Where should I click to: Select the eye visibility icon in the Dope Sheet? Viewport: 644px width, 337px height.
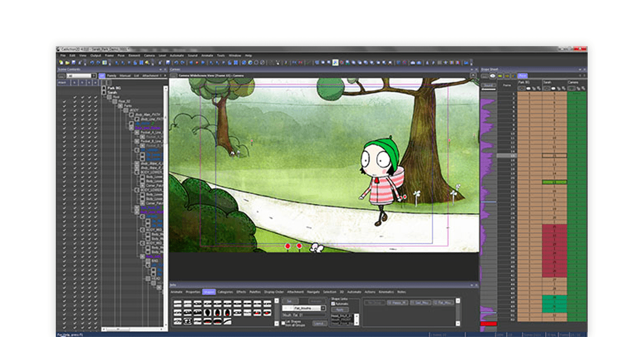coord(493,76)
